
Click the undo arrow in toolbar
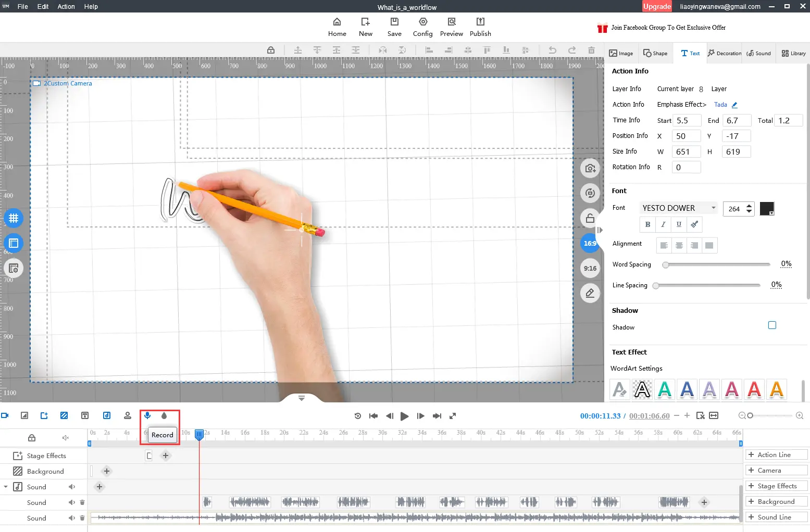[552, 50]
